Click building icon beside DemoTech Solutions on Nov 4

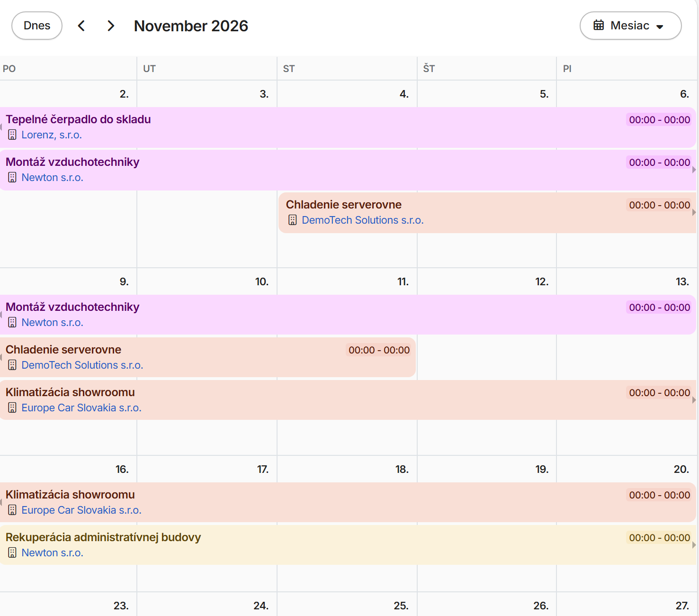293,220
